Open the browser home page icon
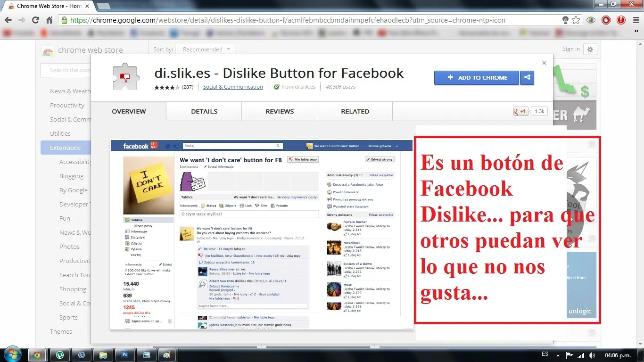The width and height of the screenshot is (644, 362). [49, 20]
